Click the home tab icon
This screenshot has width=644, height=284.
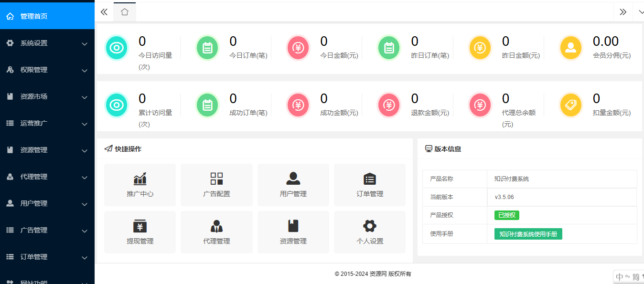[125, 12]
